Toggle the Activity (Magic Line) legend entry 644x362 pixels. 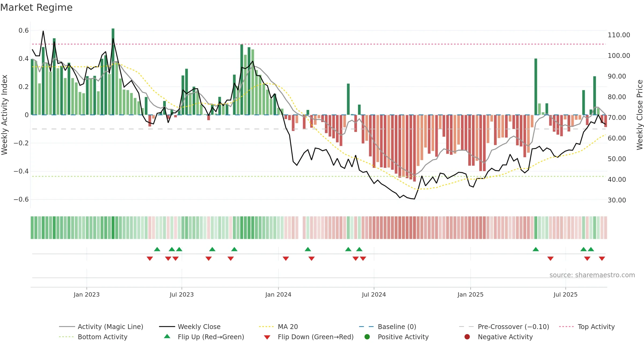[x=101, y=327]
